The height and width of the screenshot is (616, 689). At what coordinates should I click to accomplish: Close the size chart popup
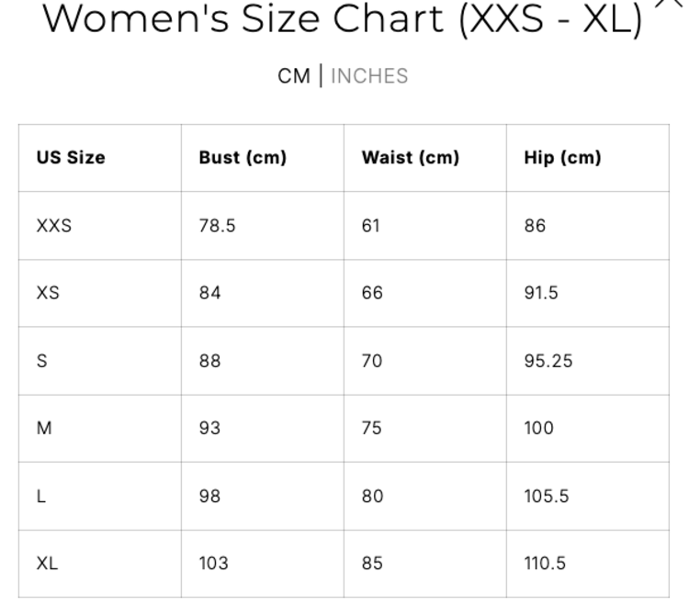point(669,4)
